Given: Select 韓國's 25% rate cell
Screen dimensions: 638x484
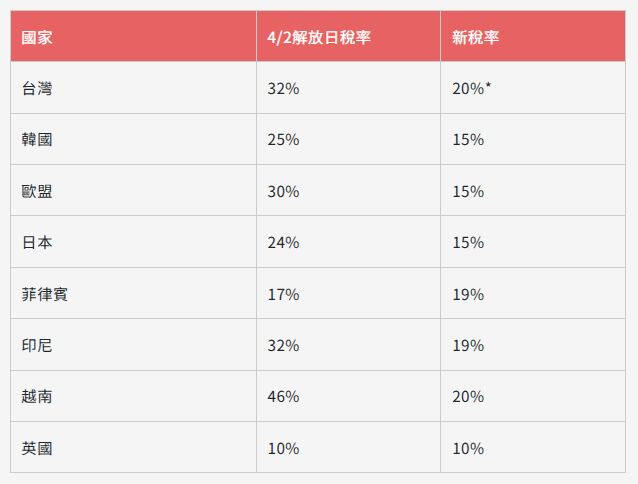Looking at the screenshot, I should [348, 140].
